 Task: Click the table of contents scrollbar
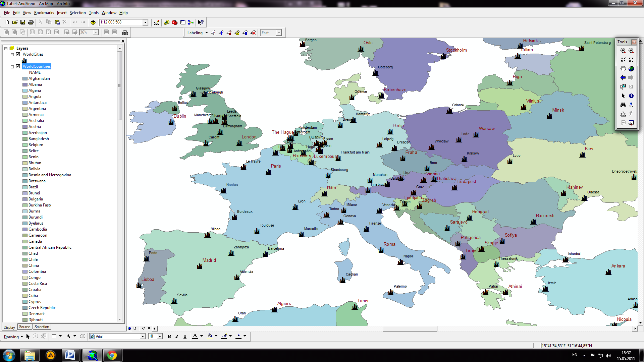pyautogui.click(x=119, y=85)
